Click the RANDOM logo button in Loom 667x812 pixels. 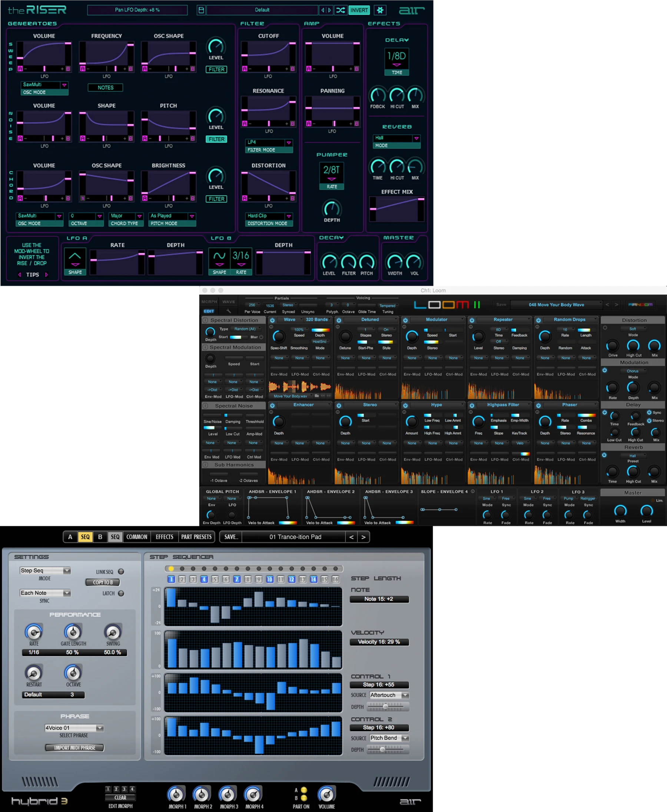pyautogui.click(x=640, y=304)
